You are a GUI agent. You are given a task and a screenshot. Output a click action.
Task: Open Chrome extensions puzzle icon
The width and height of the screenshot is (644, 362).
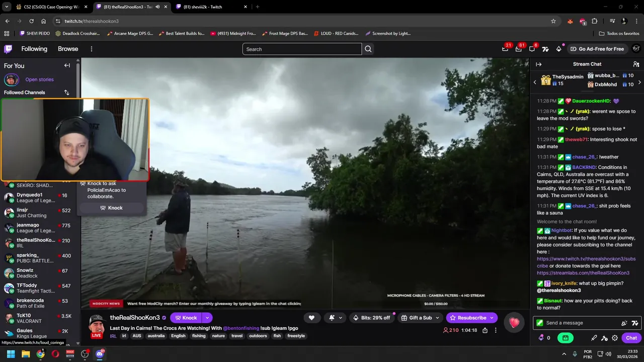click(x=595, y=21)
